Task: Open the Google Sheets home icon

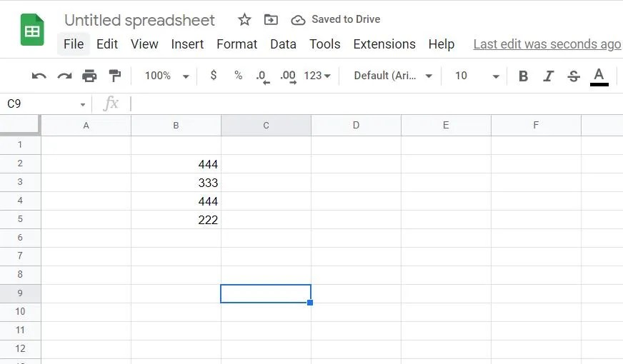Action: 32,30
